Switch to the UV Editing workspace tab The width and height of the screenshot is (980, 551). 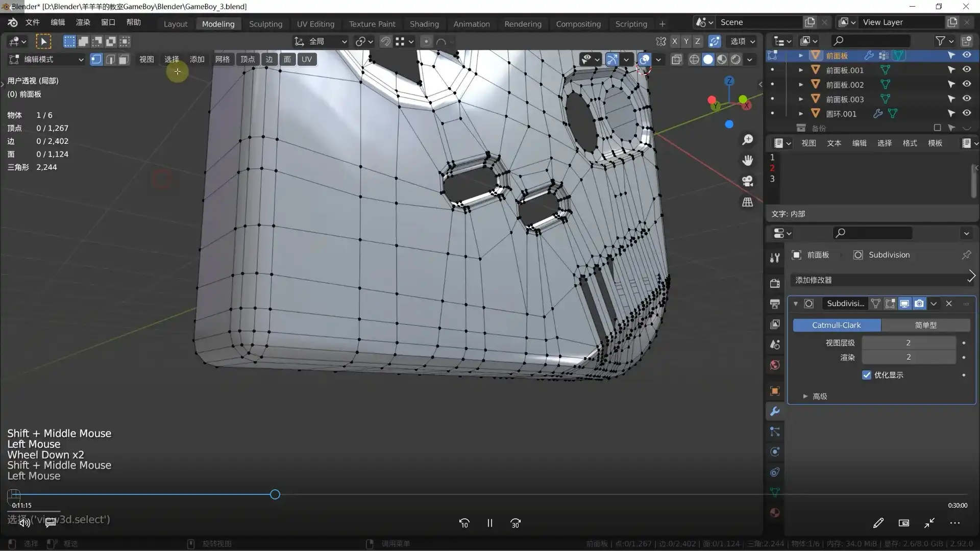315,23
